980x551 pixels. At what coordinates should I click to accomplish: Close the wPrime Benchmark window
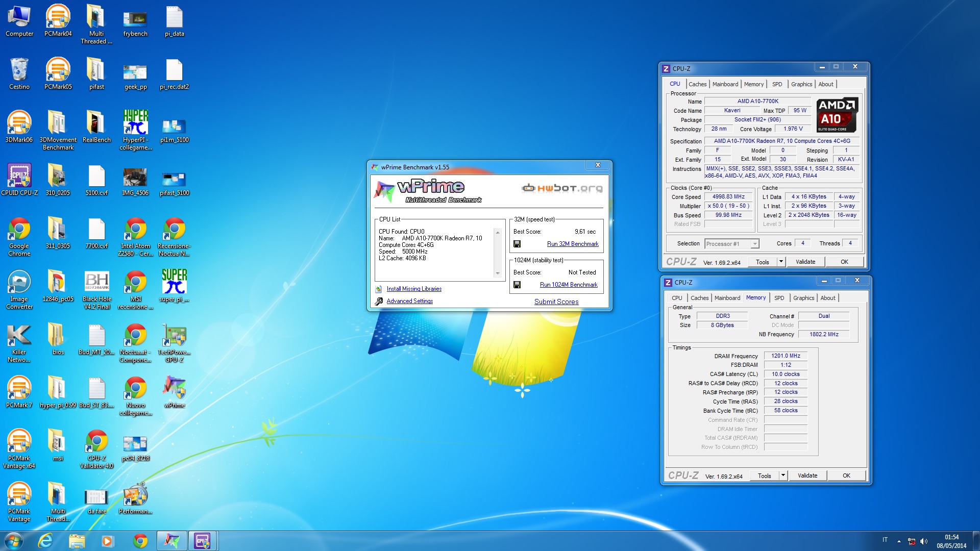[598, 165]
